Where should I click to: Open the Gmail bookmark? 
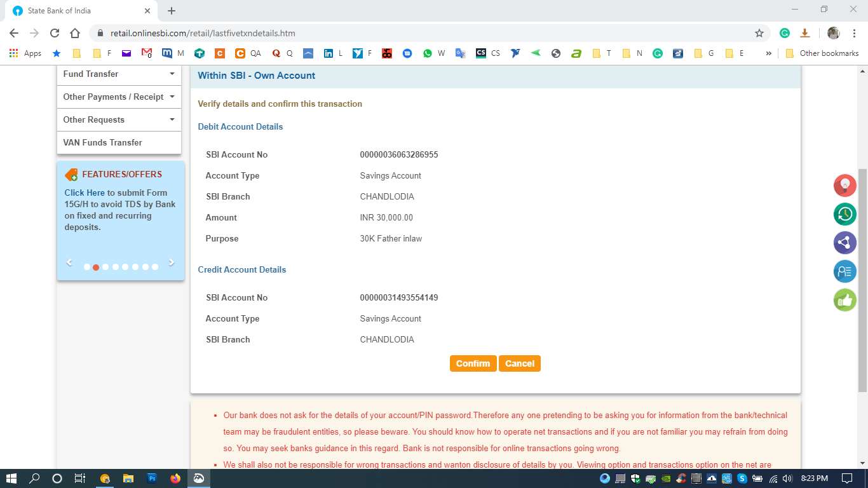[146, 53]
